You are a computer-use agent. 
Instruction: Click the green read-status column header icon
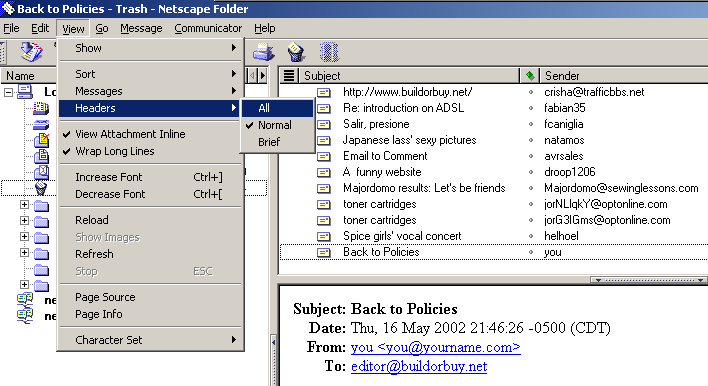click(x=530, y=75)
